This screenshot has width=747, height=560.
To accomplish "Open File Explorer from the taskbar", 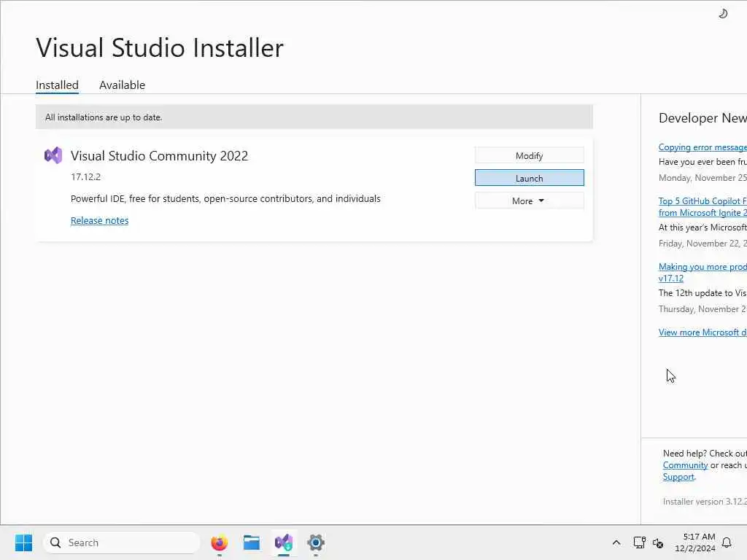I will pyautogui.click(x=252, y=542).
